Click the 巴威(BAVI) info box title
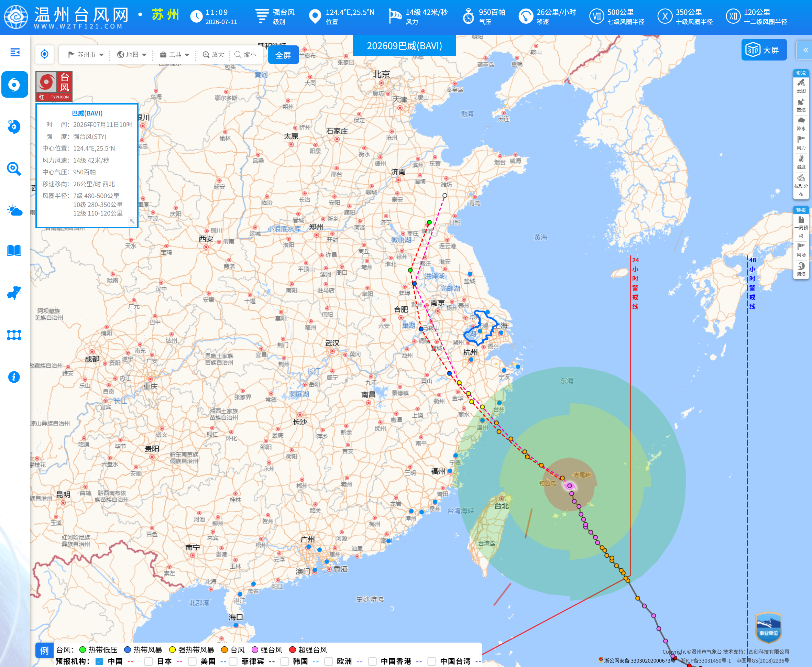The height and width of the screenshot is (667, 812). [x=87, y=113]
